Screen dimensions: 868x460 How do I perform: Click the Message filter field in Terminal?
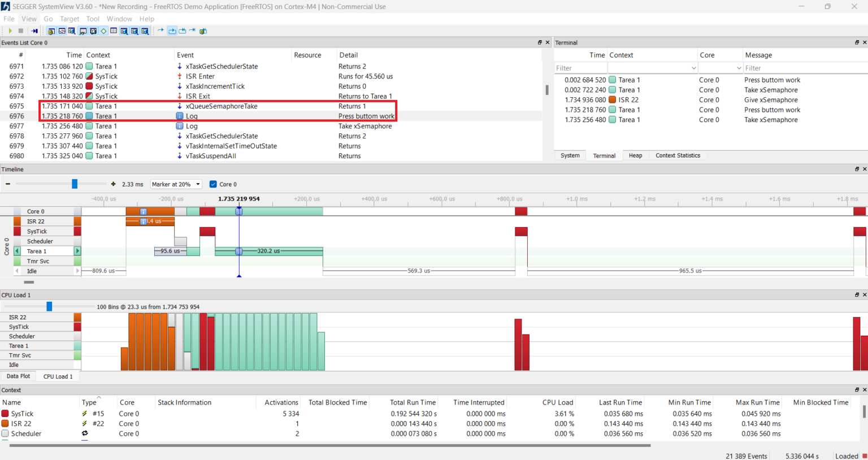pyautogui.click(x=805, y=68)
